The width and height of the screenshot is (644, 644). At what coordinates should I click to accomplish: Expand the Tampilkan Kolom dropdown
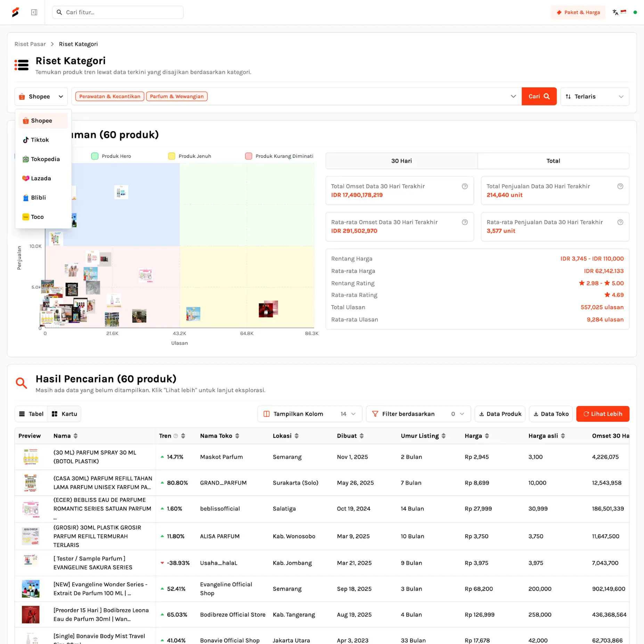tap(309, 414)
